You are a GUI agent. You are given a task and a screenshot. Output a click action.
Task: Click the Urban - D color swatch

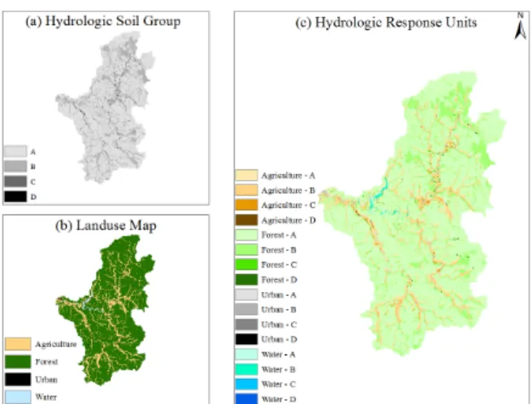pyautogui.click(x=247, y=339)
